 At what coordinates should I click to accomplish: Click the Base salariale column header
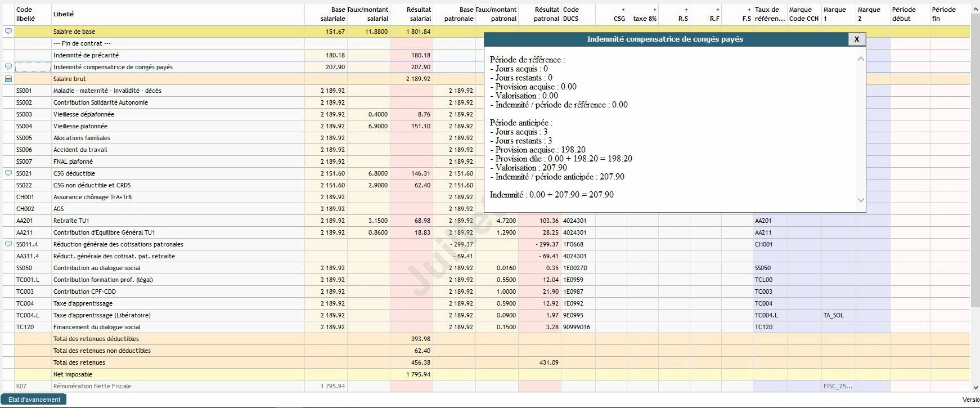326,14
